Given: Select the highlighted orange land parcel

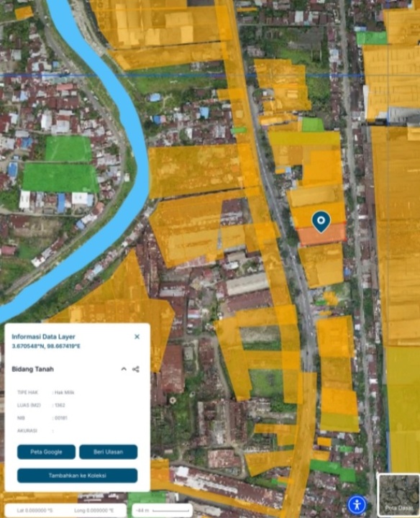Looking at the screenshot, I should click(322, 235).
